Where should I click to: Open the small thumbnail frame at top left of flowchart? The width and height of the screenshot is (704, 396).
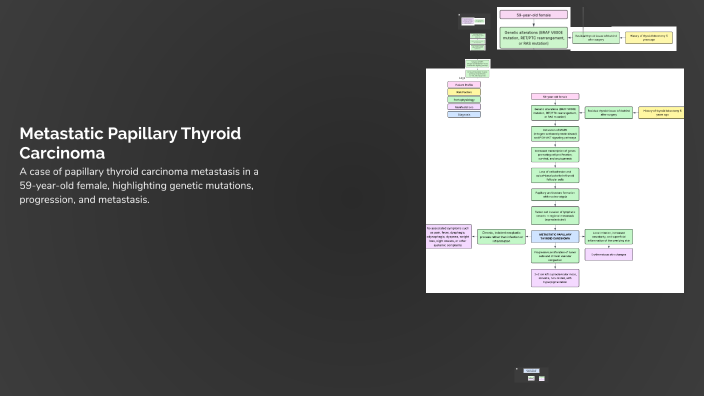point(473,21)
